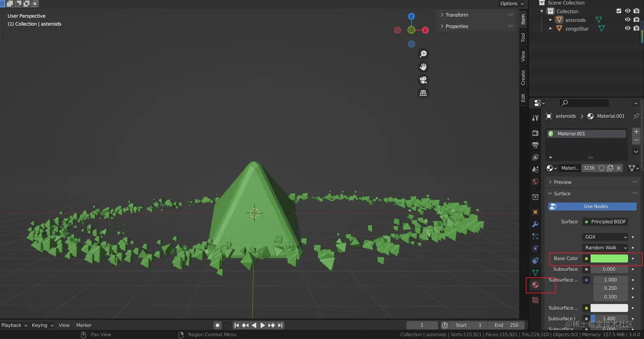
Task: Hide asteroids in viewport with eye
Action: pos(627,20)
